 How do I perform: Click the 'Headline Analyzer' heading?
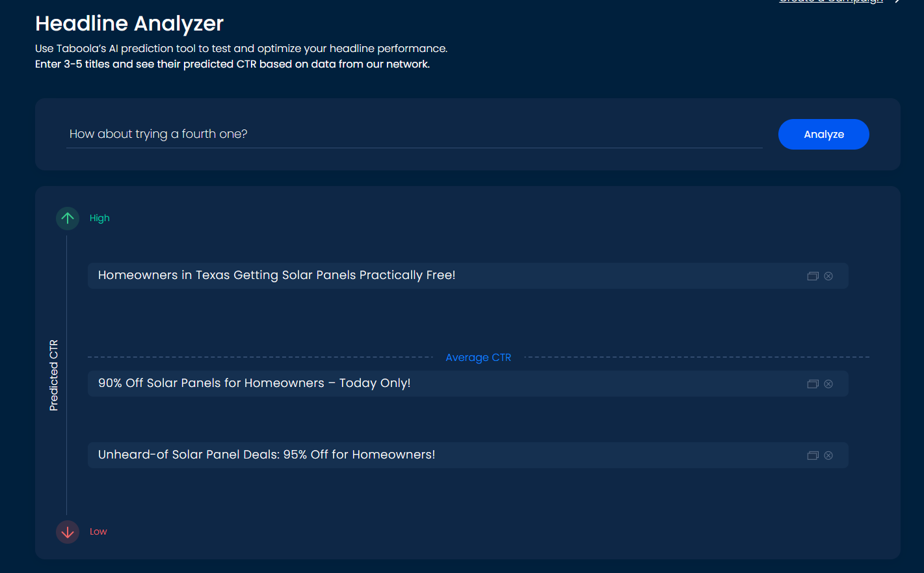[129, 23]
